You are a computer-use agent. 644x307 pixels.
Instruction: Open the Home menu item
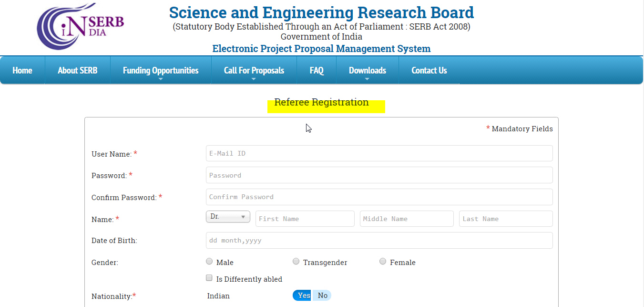click(x=22, y=70)
